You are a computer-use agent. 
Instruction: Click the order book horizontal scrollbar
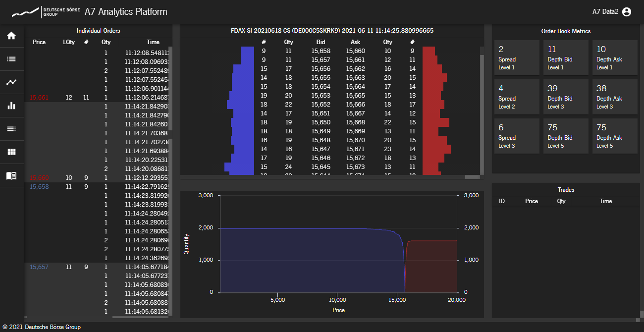click(x=472, y=176)
